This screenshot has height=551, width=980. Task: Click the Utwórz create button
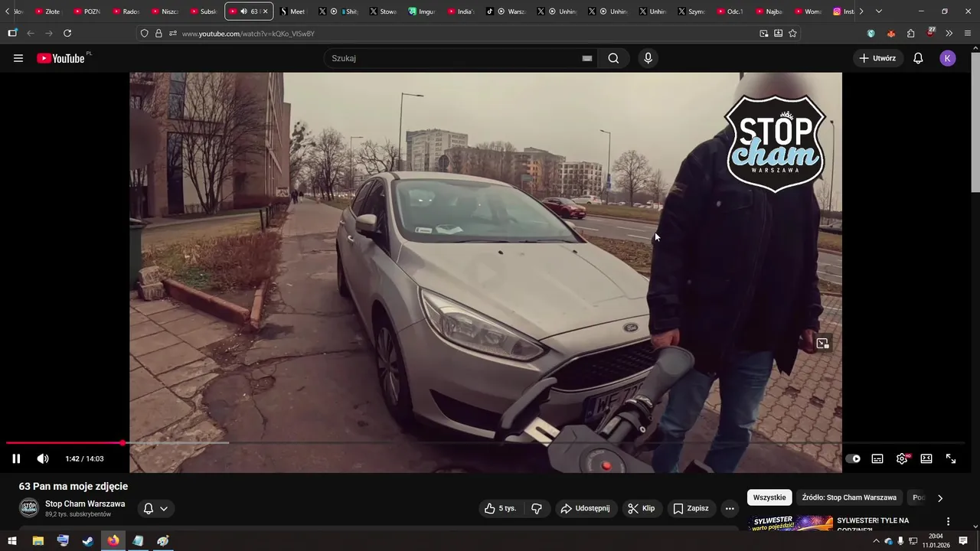[x=877, y=58]
